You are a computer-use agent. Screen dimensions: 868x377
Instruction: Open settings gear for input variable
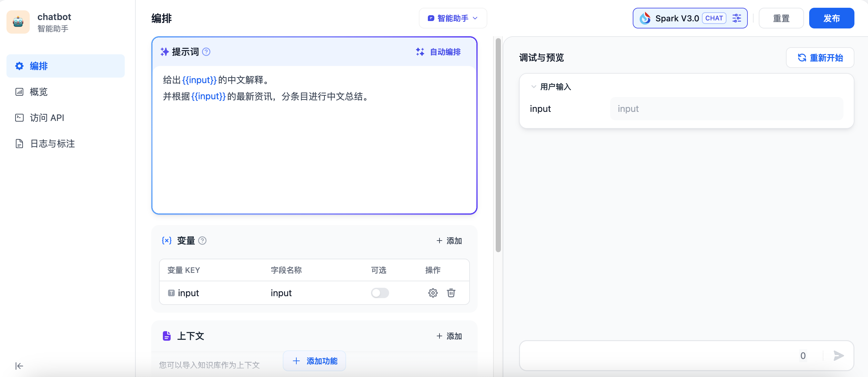coord(433,293)
